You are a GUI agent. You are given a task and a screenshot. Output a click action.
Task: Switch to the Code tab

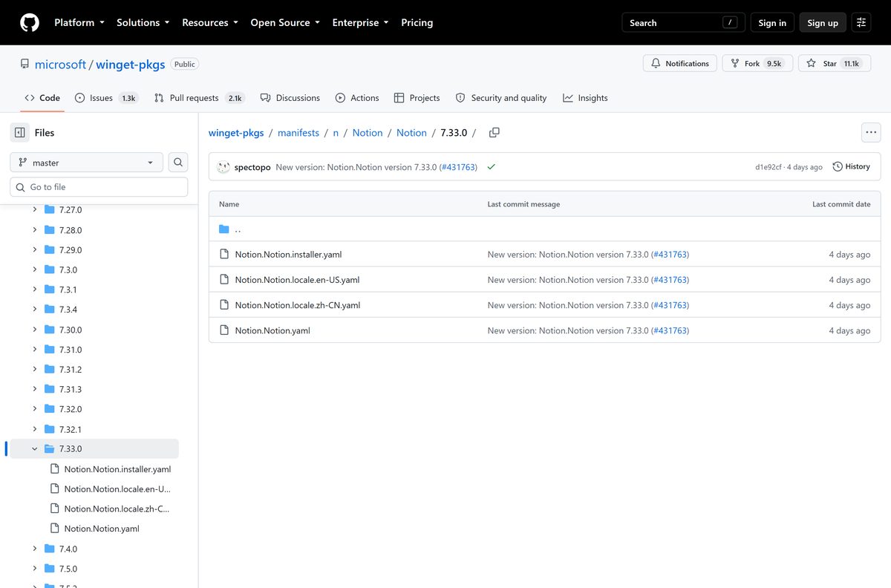[42, 98]
